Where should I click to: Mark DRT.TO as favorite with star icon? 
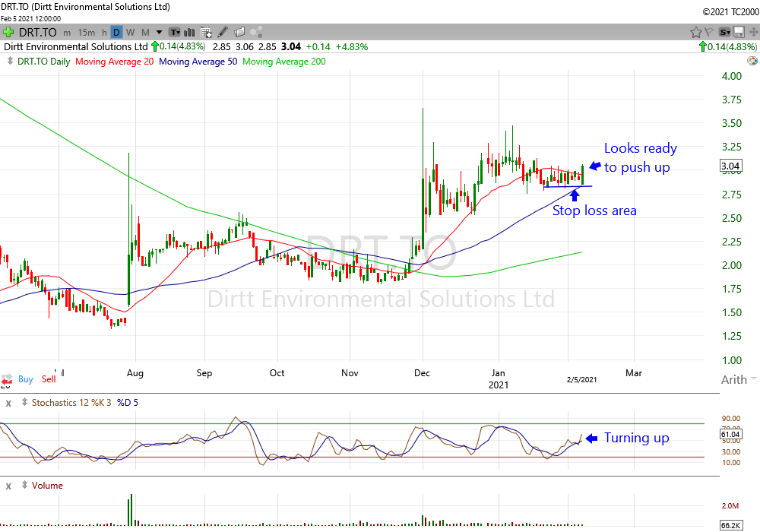(695, 33)
